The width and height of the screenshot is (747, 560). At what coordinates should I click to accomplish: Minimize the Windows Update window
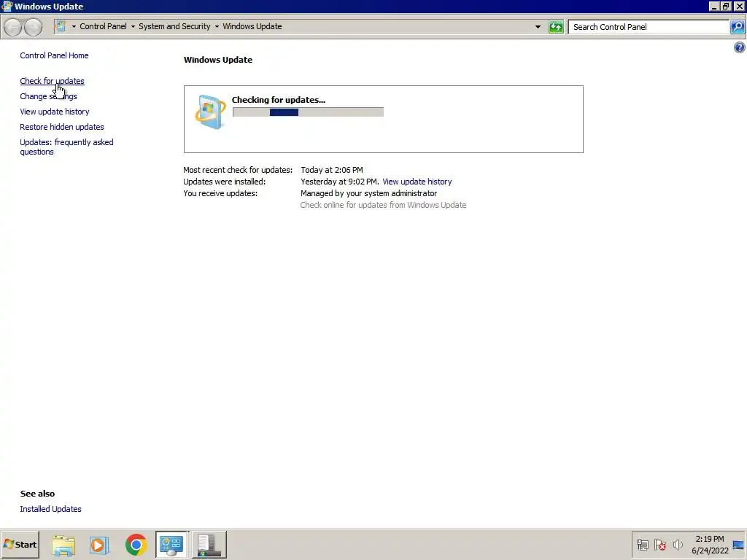[x=713, y=7]
